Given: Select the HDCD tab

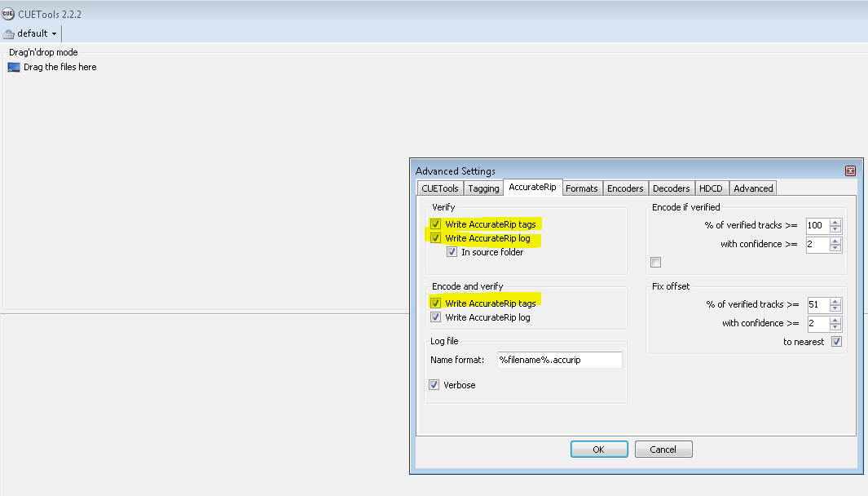Looking at the screenshot, I should pyautogui.click(x=712, y=188).
